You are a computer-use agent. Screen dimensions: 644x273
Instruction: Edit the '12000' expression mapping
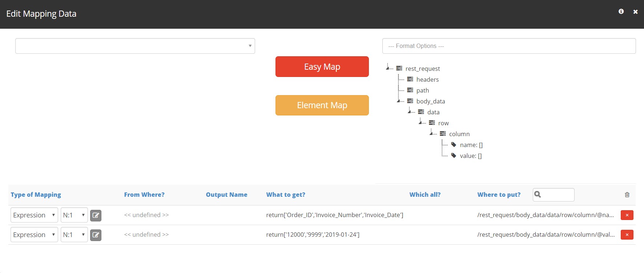click(96, 235)
